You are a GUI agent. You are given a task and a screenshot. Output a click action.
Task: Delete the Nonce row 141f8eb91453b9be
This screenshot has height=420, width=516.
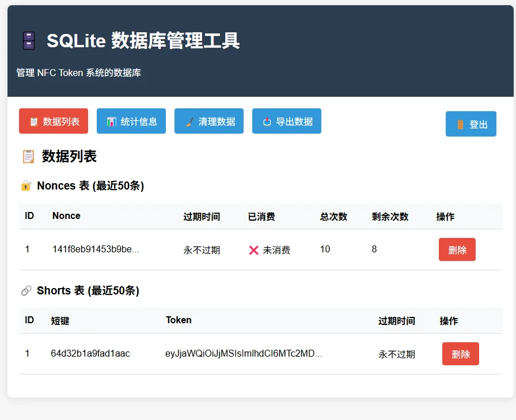point(457,249)
